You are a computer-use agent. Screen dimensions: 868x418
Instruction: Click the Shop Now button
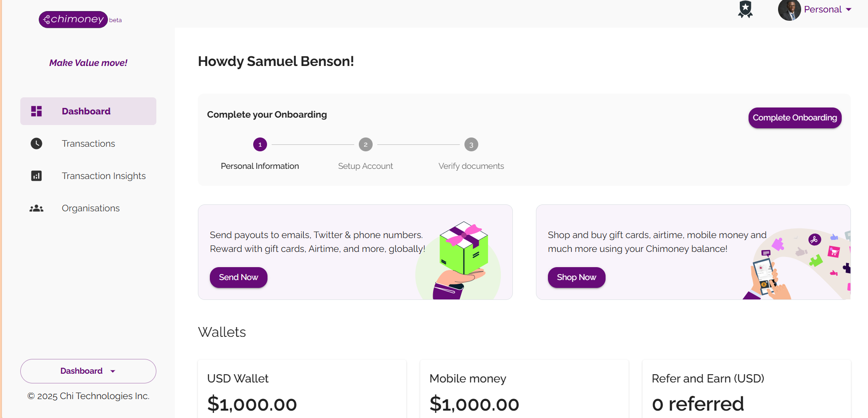click(577, 277)
